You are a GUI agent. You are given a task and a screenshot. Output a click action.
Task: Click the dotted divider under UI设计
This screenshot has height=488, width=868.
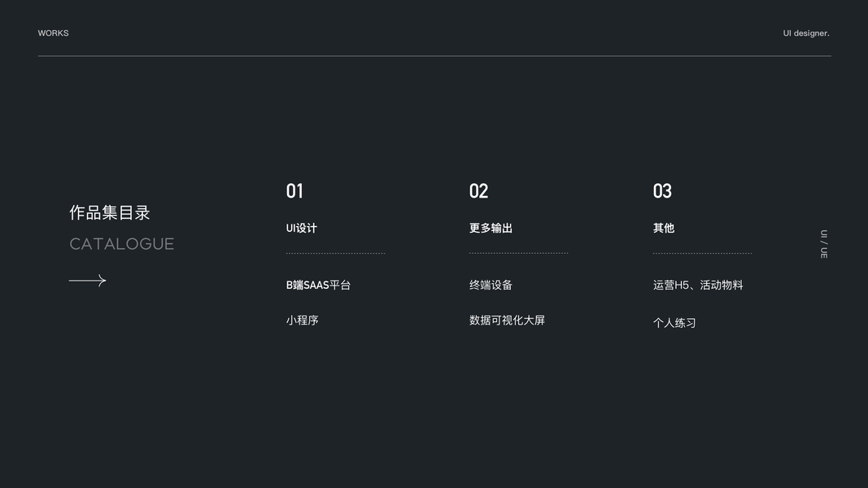coord(335,254)
